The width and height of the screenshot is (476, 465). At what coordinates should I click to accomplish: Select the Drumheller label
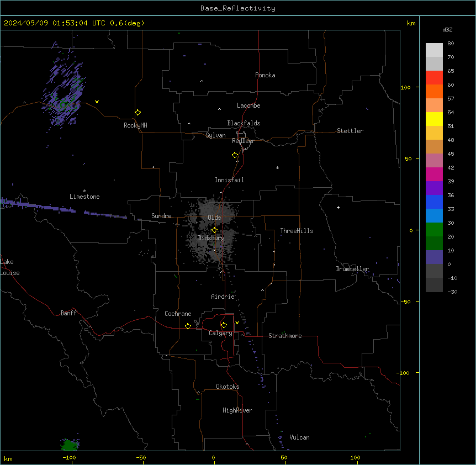click(352, 269)
